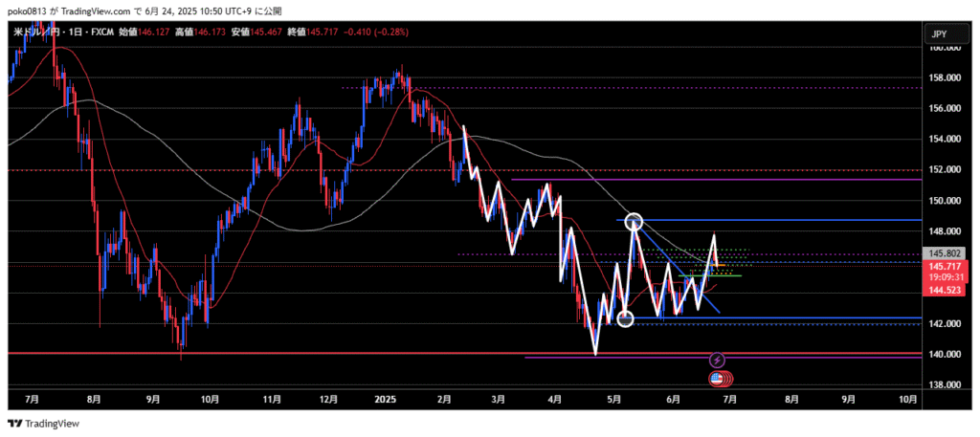
Task: Click the purple lightning bolt event icon
Action: coord(718,361)
